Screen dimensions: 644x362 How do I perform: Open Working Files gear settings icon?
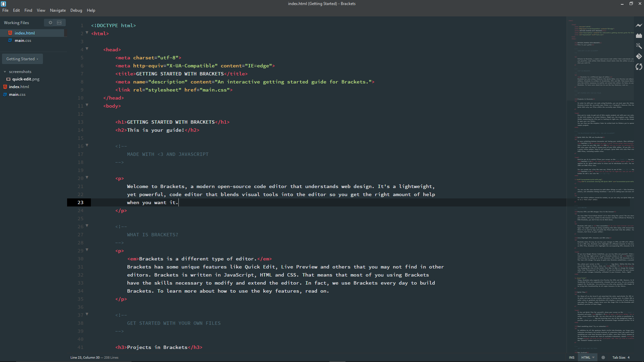[x=50, y=23]
